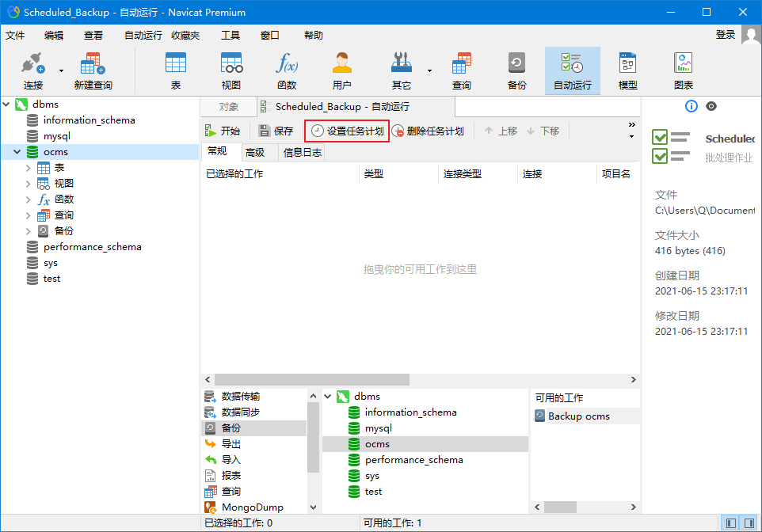This screenshot has height=532, width=762.
Task: Select the 模型 (Model) toolbar icon
Action: point(627,70)
